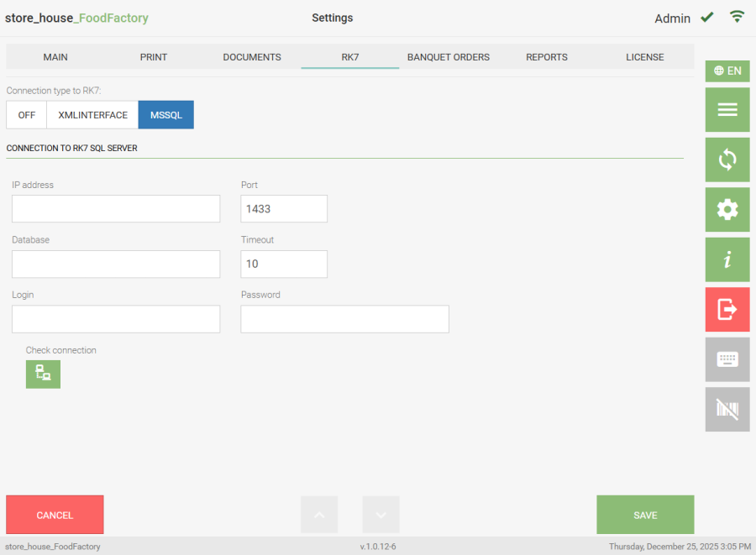Open the LICENSE tab
The image size is (756, 555).
tap(644, 57)
